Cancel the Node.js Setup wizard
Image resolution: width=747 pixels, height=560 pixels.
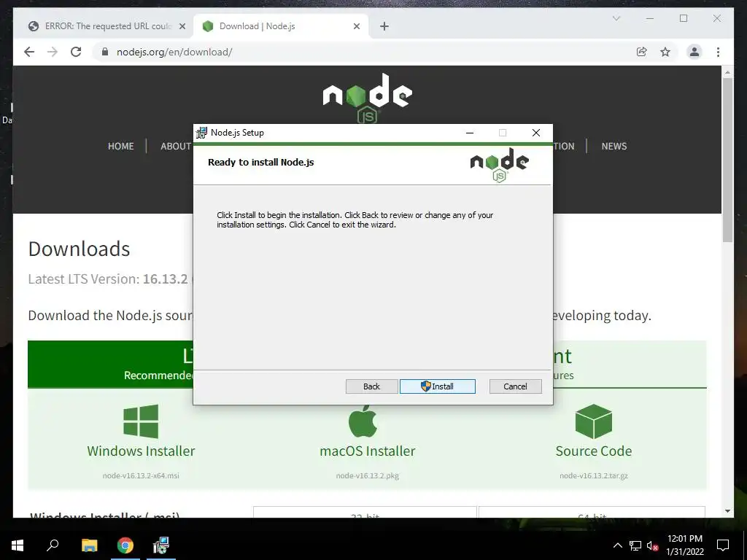(516, 386)
